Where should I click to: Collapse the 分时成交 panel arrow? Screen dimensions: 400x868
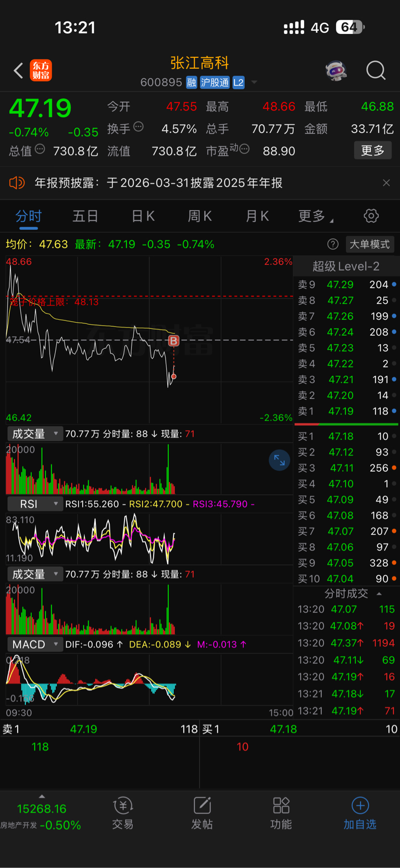tap(379, 594)
